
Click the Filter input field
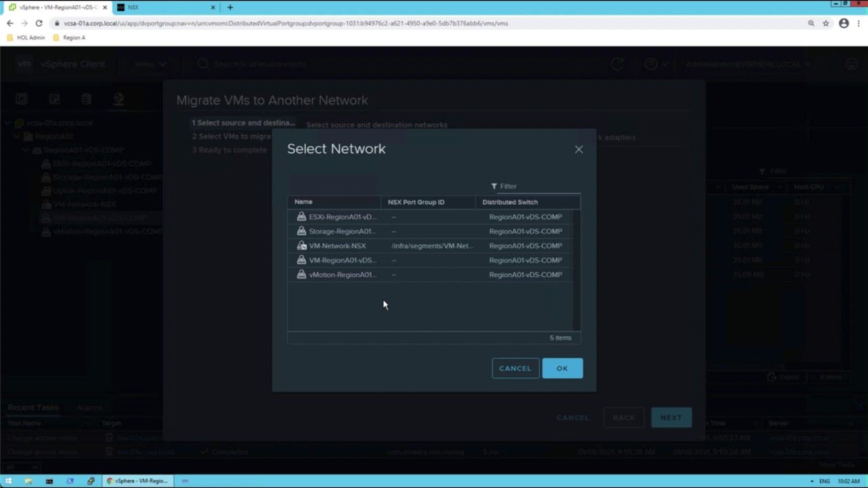540,186
